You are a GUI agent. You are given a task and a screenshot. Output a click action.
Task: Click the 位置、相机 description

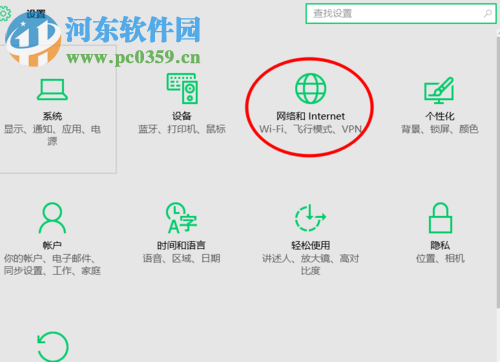[x=440, y=258]
